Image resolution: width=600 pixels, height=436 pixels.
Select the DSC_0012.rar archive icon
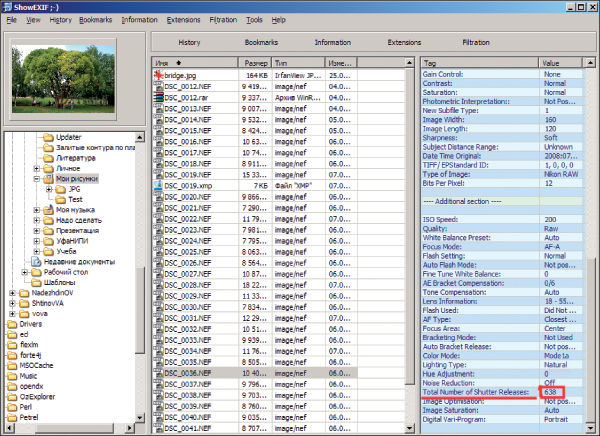pos(158,99)
